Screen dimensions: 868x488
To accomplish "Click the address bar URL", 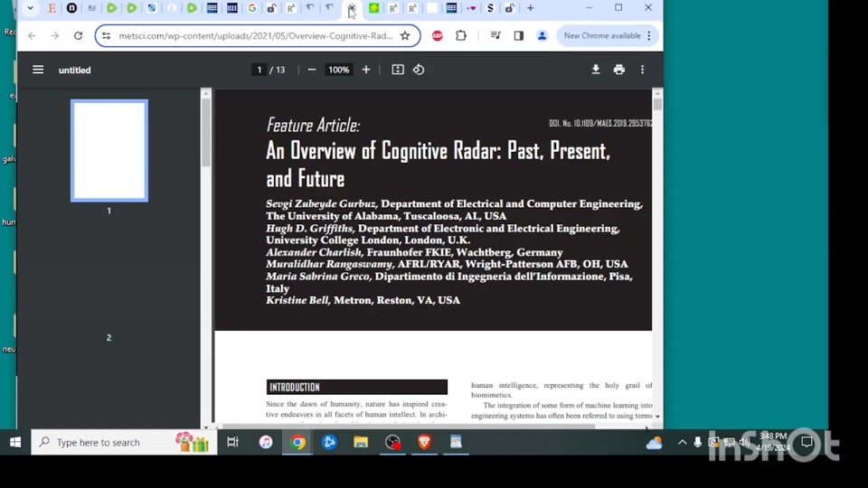I will pos(256,36).
